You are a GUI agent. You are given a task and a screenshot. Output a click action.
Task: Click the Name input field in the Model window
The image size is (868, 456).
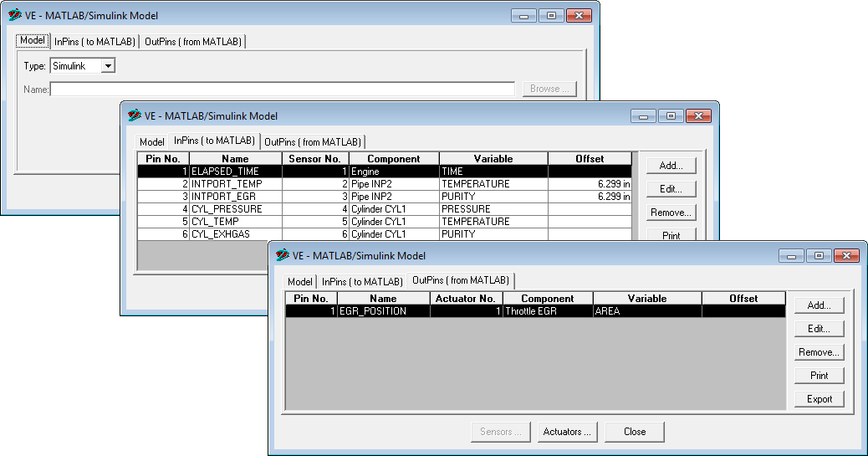point(283,89)
